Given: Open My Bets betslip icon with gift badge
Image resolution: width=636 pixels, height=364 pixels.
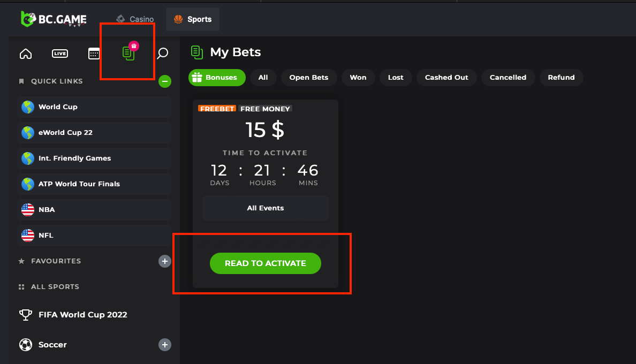Looking at the screenshot, I should coord(128,53).
